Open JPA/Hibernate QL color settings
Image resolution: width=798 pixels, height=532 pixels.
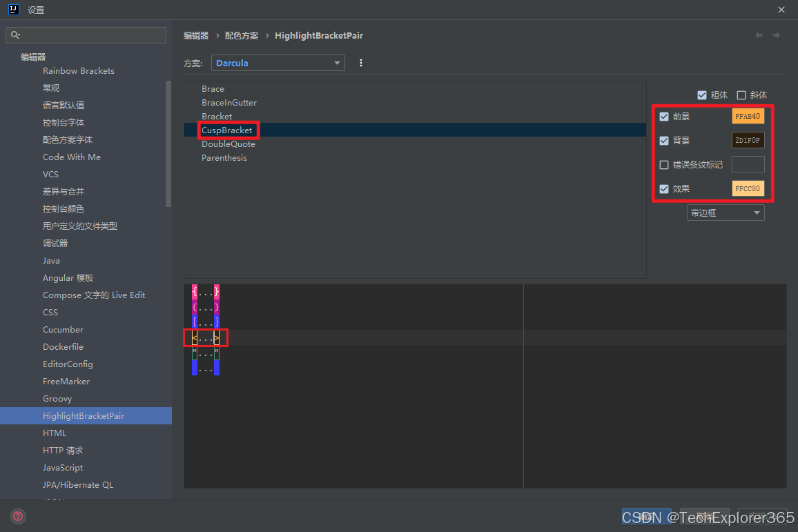click(78, 485)
